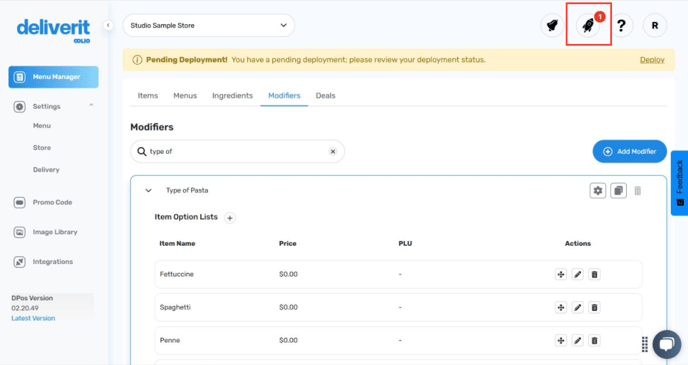Open Integrations in sidebar
Image resolution: width=688 pixels, height=365 pixels.
[x=43, y=262]
